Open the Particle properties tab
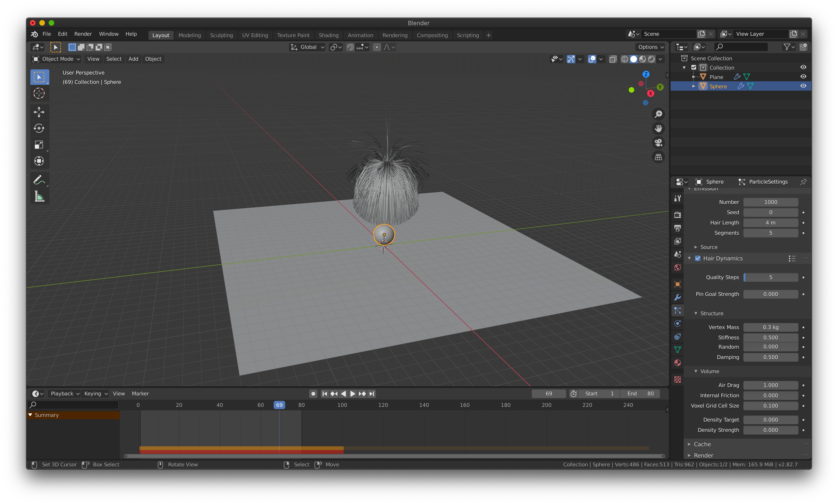 coord(677,310)
